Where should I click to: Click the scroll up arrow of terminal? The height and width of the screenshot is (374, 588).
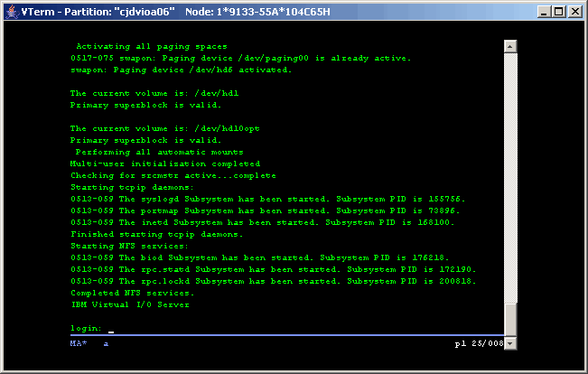tap(510, 45)
